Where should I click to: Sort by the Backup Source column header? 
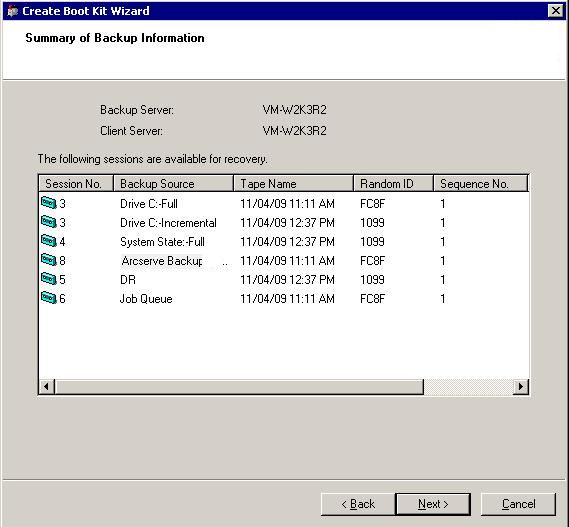point(173,183)
